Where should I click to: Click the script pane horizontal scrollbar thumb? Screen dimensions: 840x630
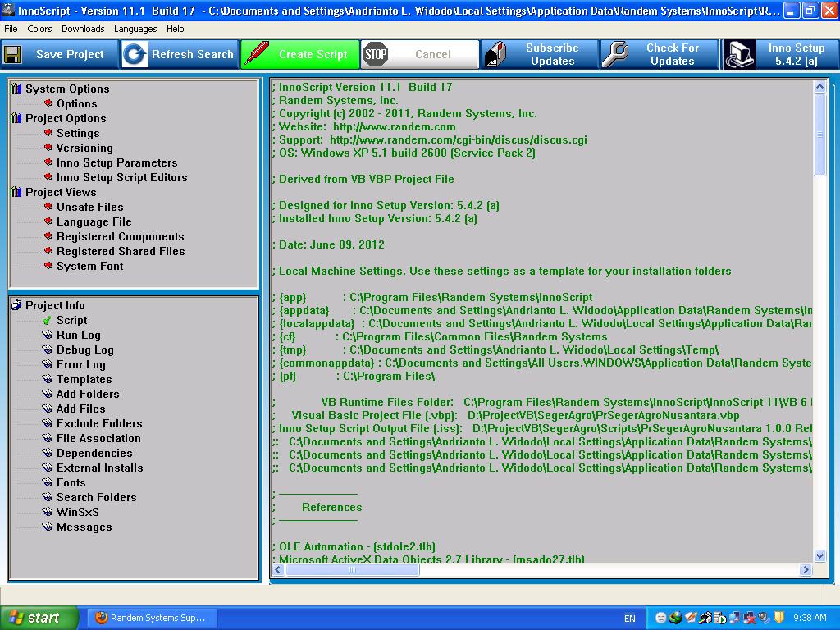point(352,570)
